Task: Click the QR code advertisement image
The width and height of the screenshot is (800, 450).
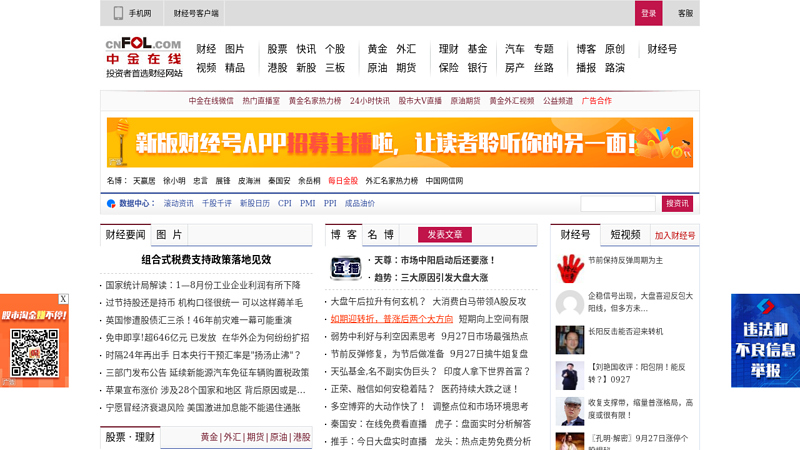Action: click(34, 340)
